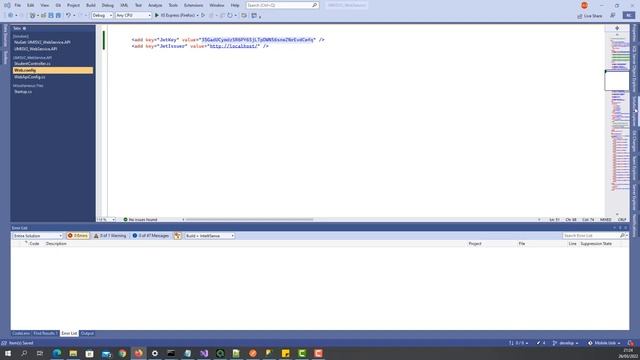Switch to the CodeLens tab

pos(21,333)
